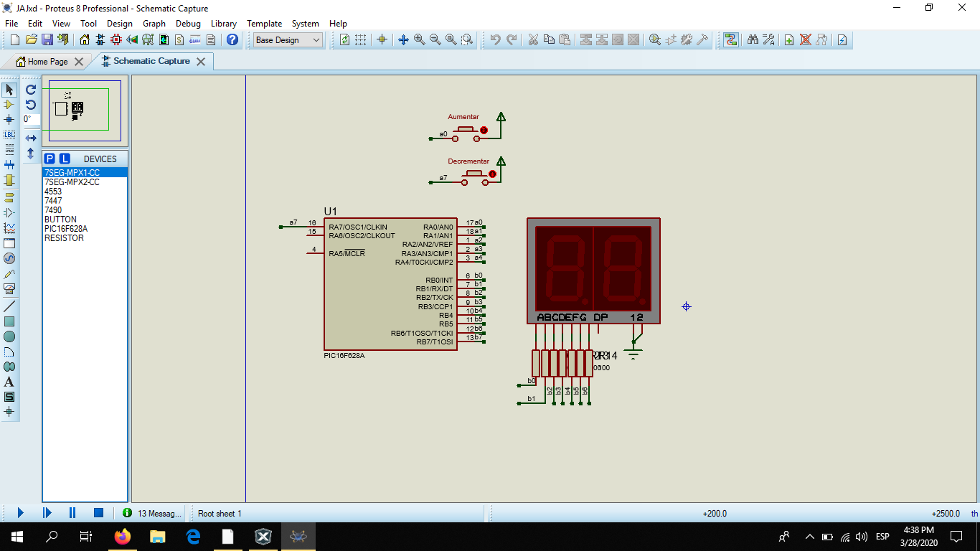Viewport: 980px width, 551px height.
Task: Select the 2D arc drawing tool
Action: coord(9,352)
